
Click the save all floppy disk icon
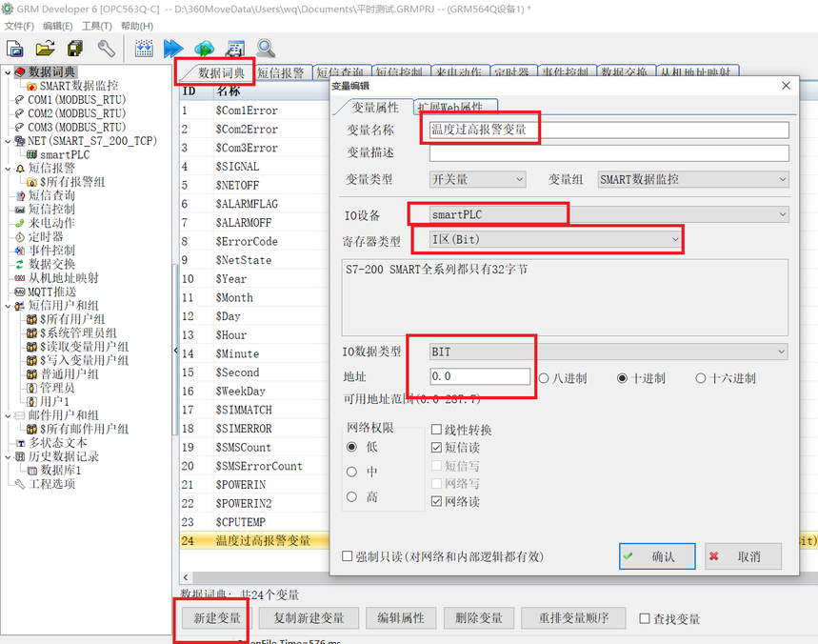coord(75,49)
